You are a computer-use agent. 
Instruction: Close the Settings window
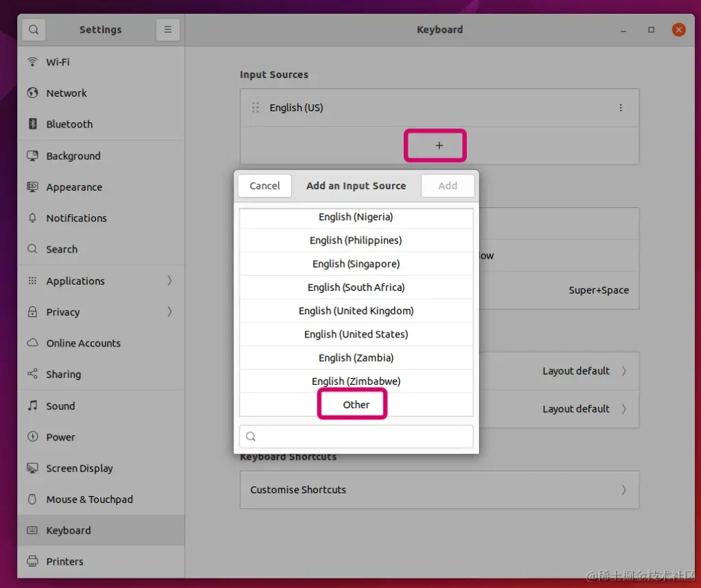(x=678, y=30)
